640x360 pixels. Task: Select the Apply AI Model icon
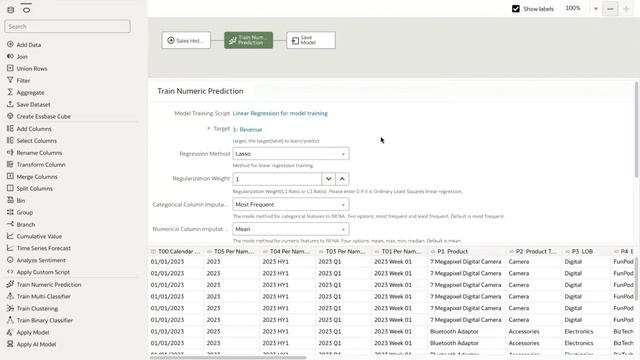pos(10,344)
